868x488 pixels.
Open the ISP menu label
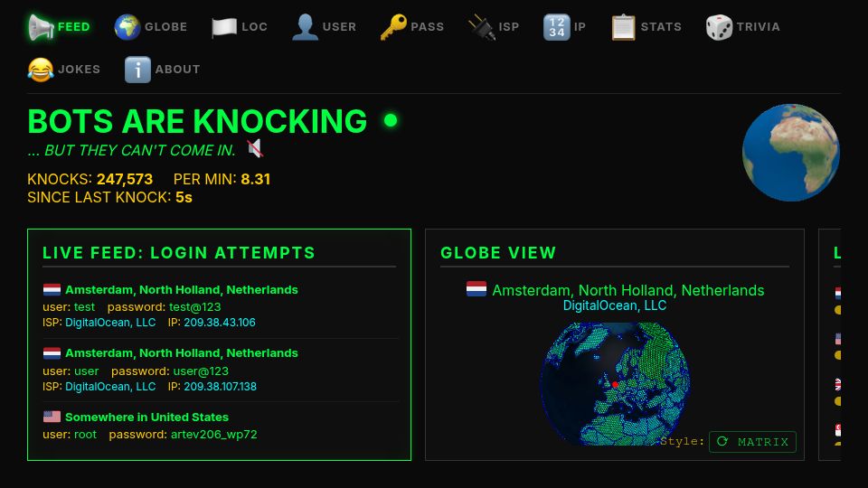pos(509,27)
